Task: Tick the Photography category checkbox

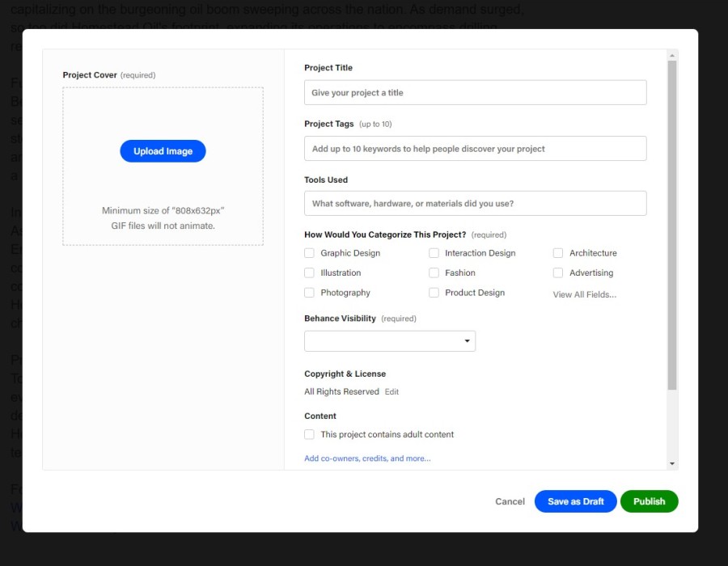Action: point(309,293)
